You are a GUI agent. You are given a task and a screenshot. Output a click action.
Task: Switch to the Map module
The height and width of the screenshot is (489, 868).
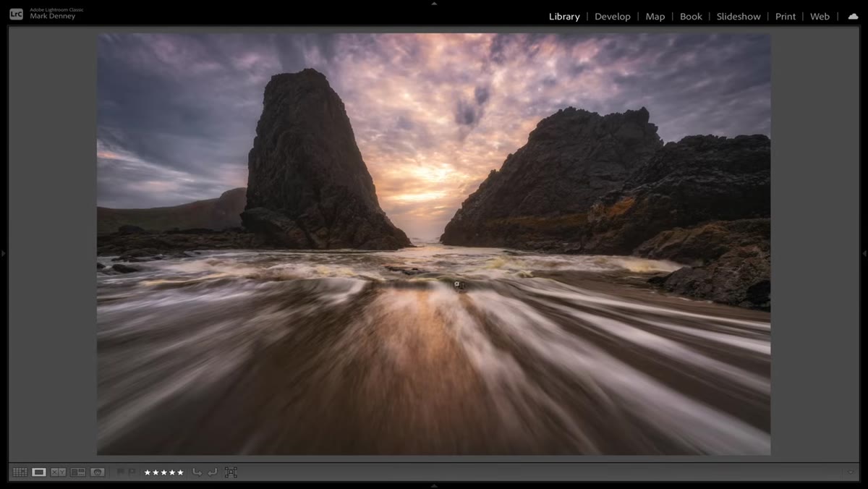coord(655,17)
